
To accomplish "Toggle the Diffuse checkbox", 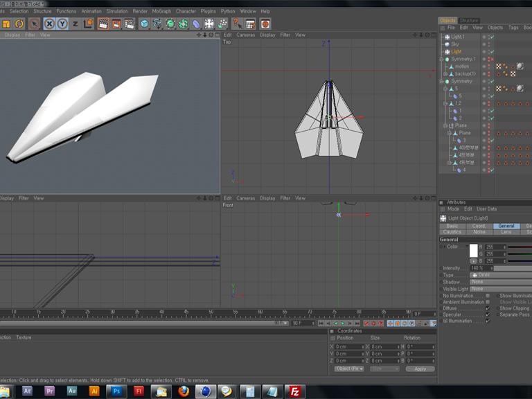I will (x=488, y=308).
